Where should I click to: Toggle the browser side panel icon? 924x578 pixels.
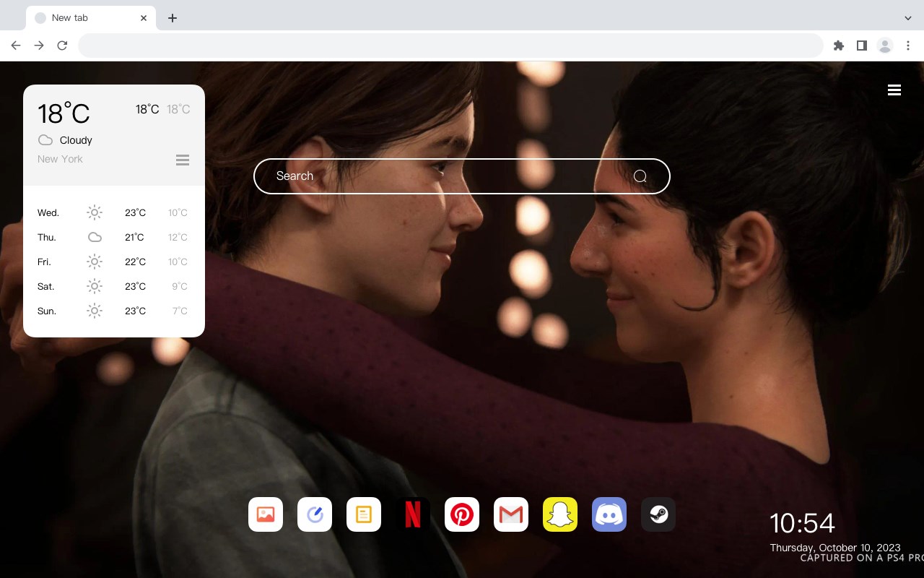(861, 46)
